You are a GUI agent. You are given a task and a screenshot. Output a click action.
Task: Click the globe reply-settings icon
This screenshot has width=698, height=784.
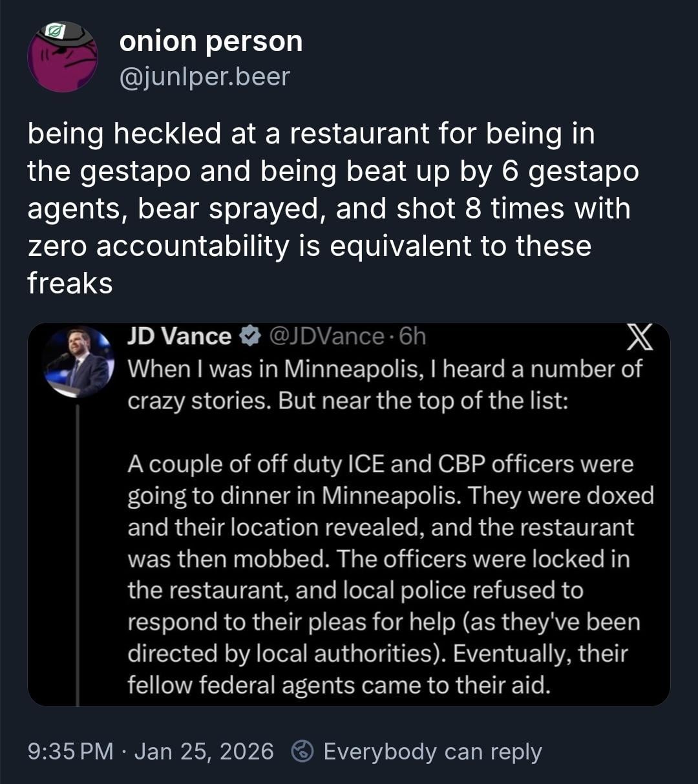click(x=302, y=752)
